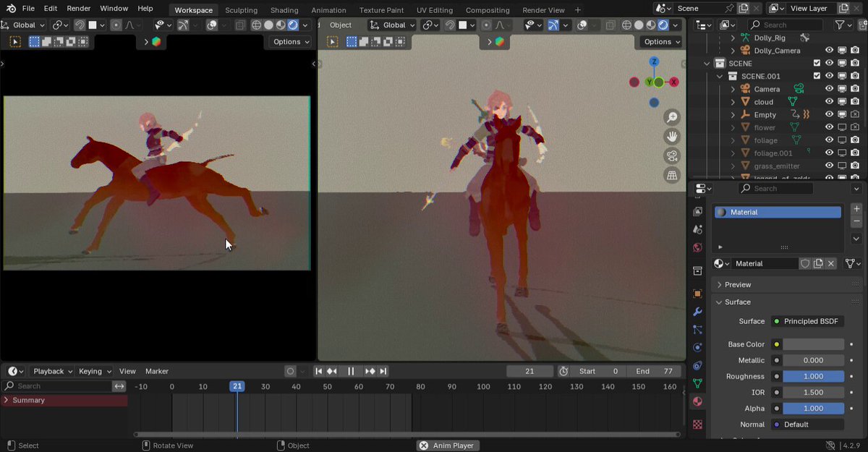
Task: Switch perspective/orthographic grid gizmo icon
Action: [672, 175]
